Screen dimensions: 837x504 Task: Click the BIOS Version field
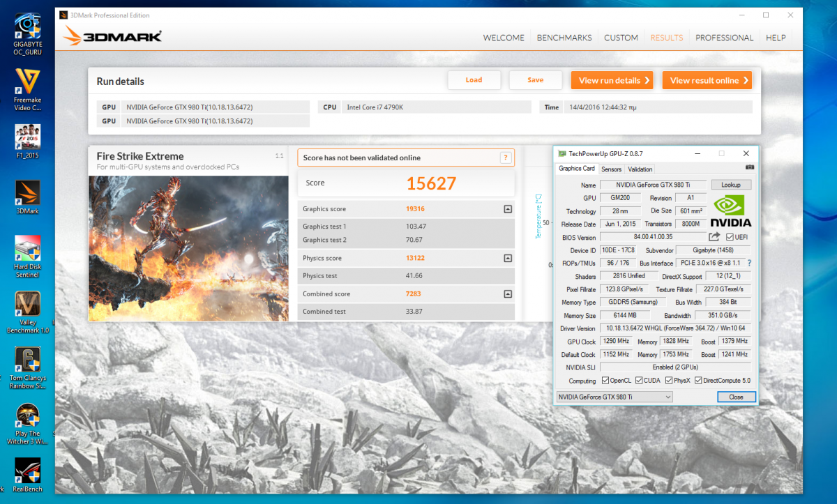point(652,238)
